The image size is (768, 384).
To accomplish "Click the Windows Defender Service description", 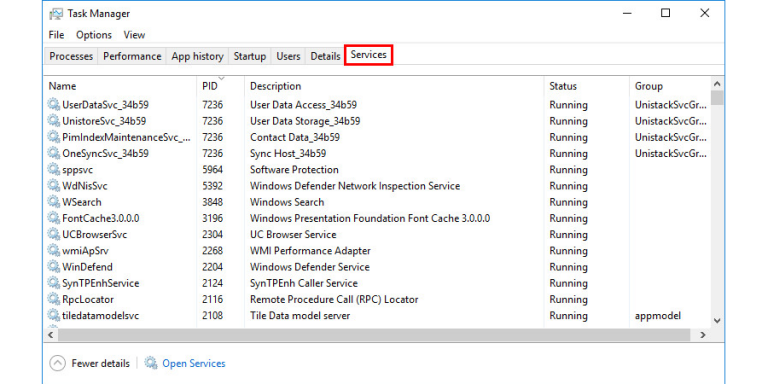I will 310,267.
